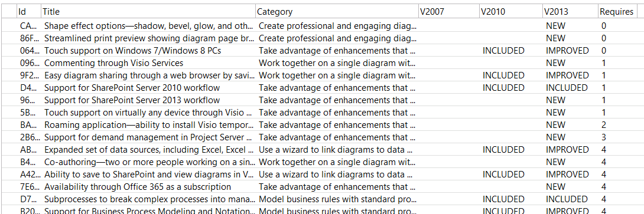Viewport: 644px width, 214px height.
Task: Sort by the Id column header
Action: [x=29, y=12]
